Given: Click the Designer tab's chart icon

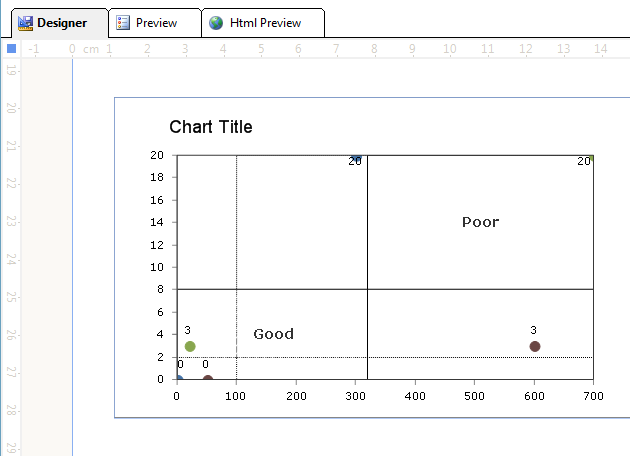Looking at the screenshot, I should pos(26,22).
